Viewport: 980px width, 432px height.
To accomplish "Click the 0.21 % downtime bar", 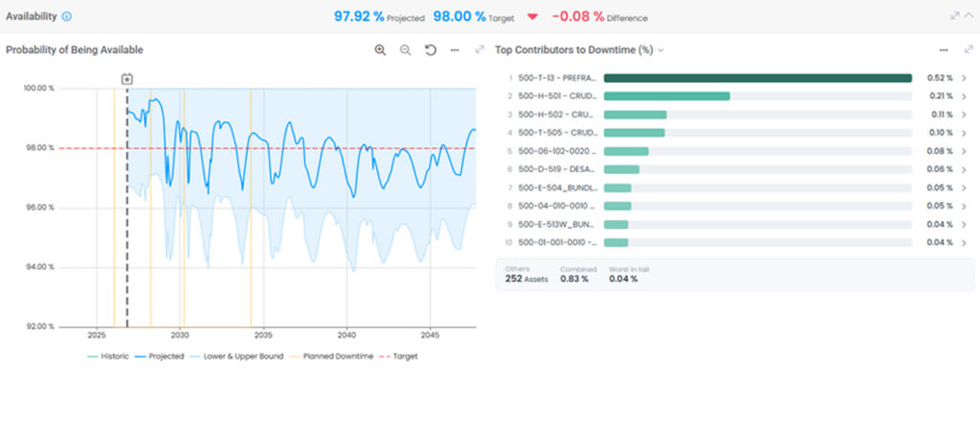I will [x=667, y=97].
